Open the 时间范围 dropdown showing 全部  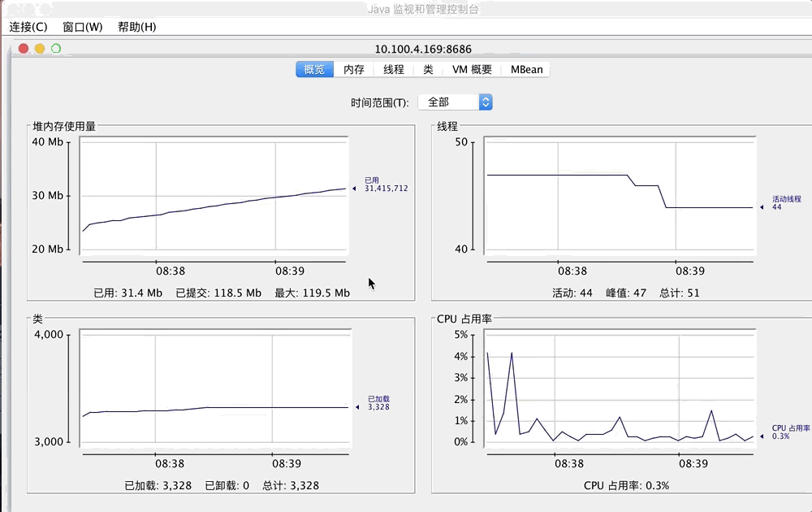click(455, 102)
